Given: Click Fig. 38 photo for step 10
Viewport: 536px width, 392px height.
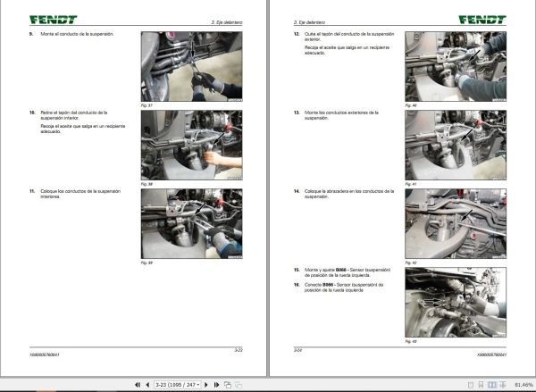Looking at the screenshot, I should point(192,145).
